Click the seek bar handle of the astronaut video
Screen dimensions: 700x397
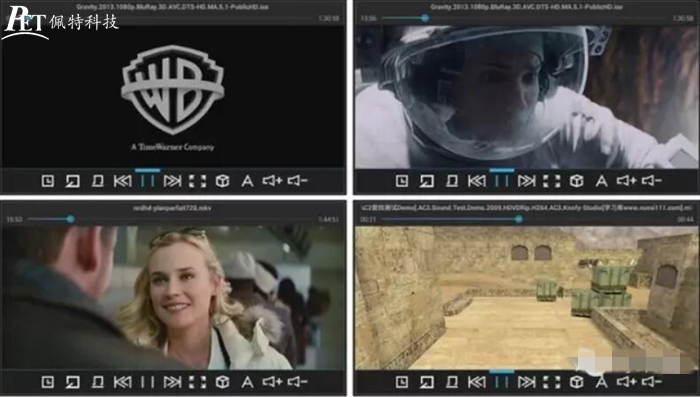pos(425,18)
